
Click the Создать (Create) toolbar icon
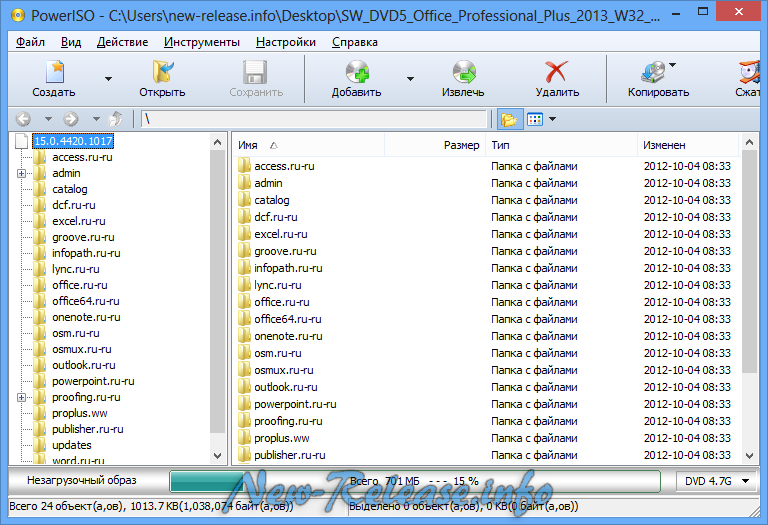coord(55,72)
